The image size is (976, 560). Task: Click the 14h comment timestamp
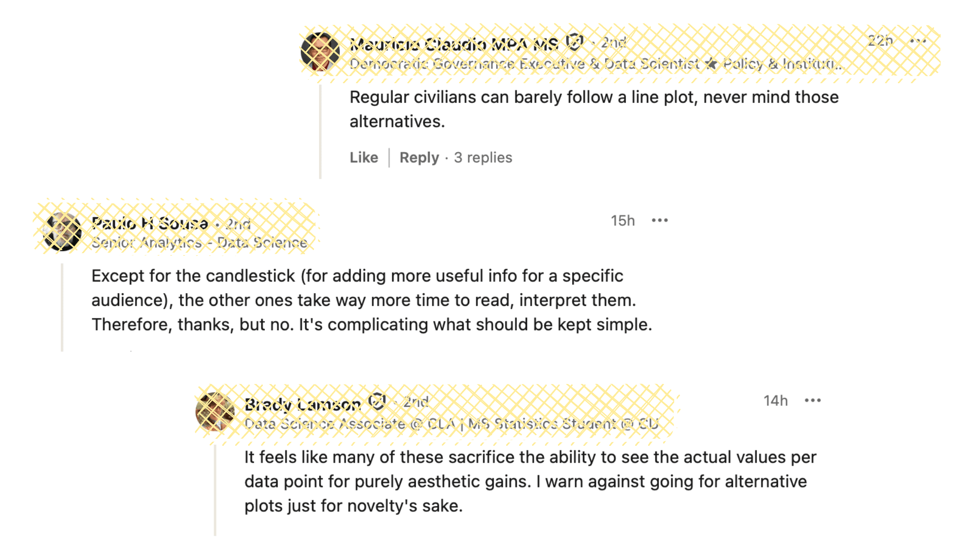776,401
